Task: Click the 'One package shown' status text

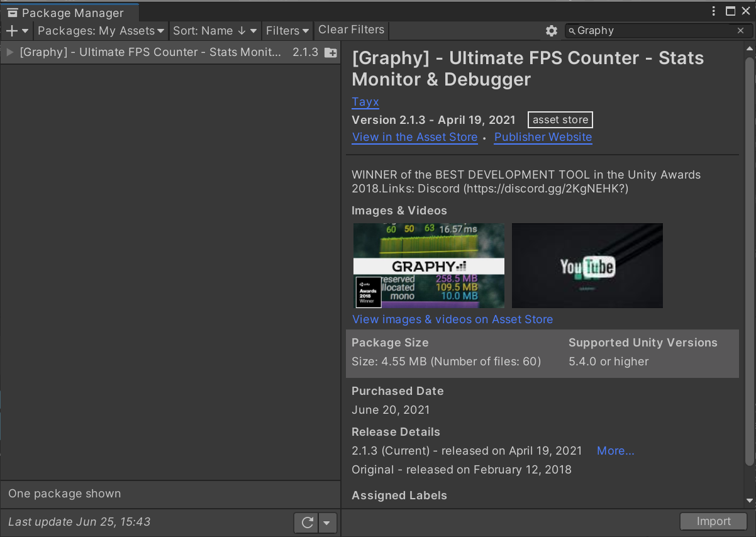Action: [x=64, y=494]
